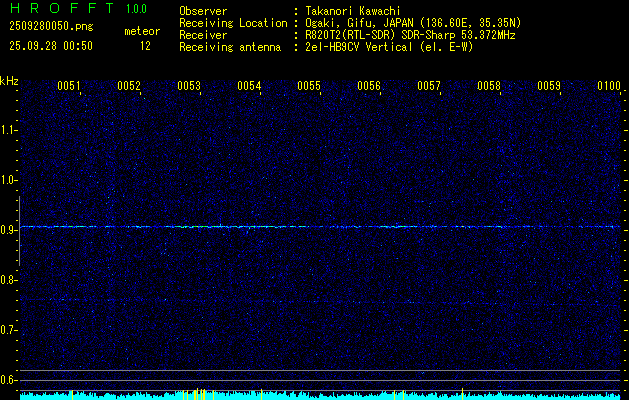Click the 0.7 kHz frequency axis label
Viewport: 629px width, 400px height.
[x=8, y=330]
